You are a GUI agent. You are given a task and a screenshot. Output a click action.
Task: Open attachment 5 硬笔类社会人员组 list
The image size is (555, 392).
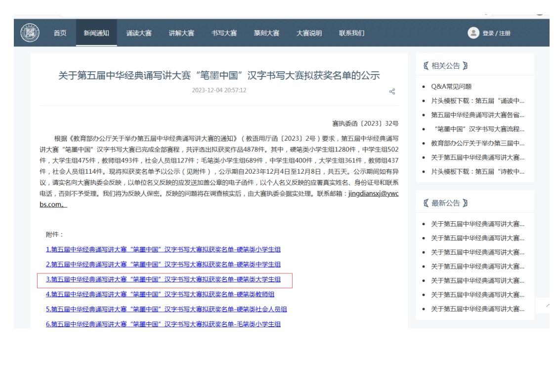(167, 310)
